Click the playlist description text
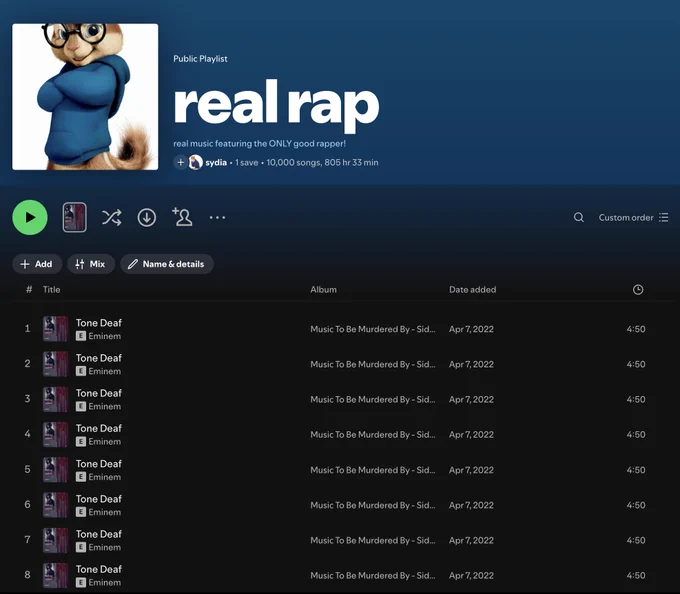The width and height of the screenshot is (680, 594). pos(259,144)
